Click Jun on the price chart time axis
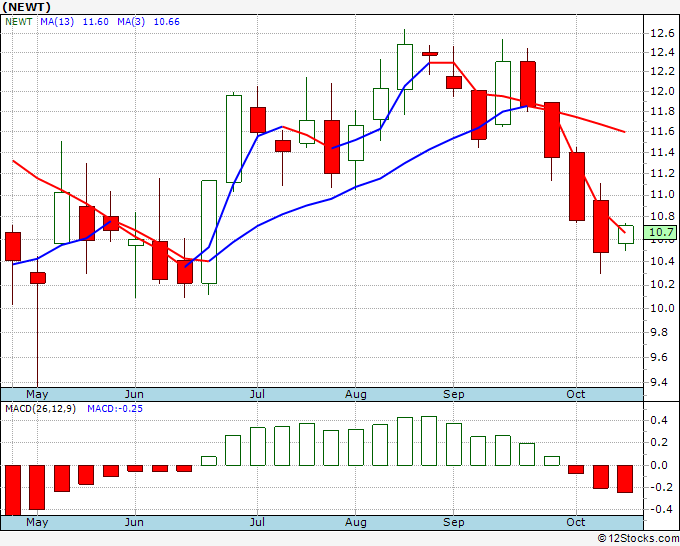 pyautogui.click(x=134, y=394)
